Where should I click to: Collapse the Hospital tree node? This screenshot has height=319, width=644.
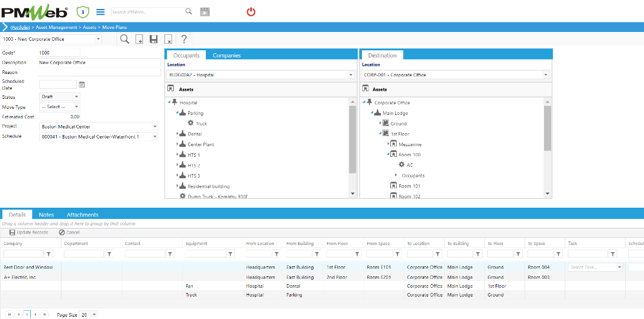pyautogui.click(x=169, y=102)
